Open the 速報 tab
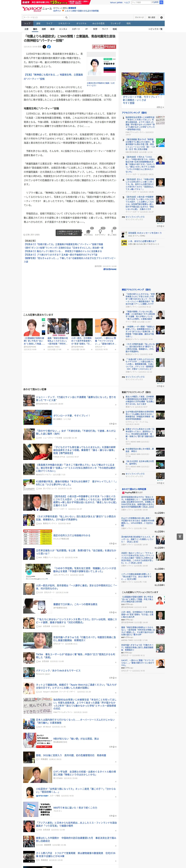 38,24
